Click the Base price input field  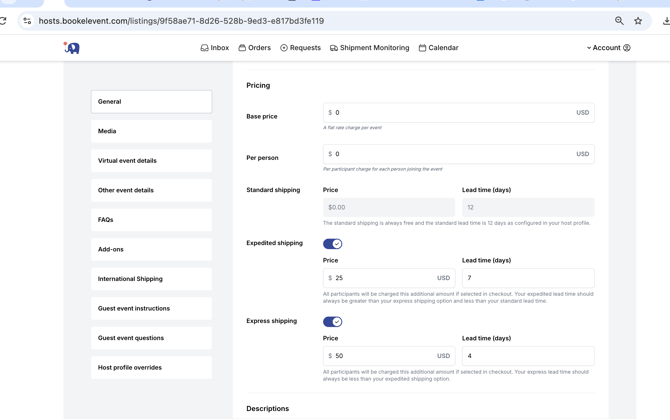pyautogui.click(x=458, y=113)
